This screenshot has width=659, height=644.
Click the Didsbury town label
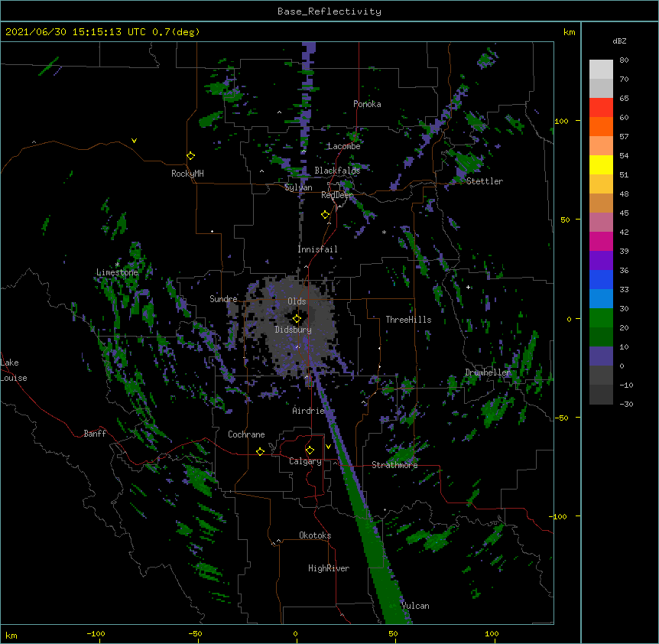pyautogui.click(x=293, y=330)
